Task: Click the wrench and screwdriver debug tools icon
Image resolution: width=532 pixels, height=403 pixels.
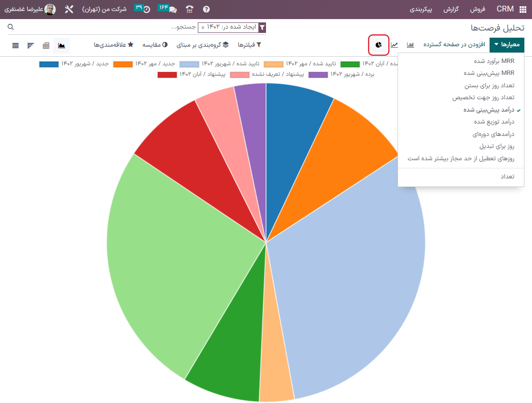Action: pyautogui.click(x=69, y=9)
